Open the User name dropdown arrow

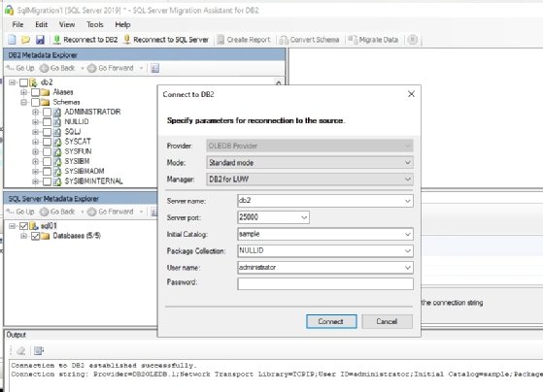(x=408, y=268)
